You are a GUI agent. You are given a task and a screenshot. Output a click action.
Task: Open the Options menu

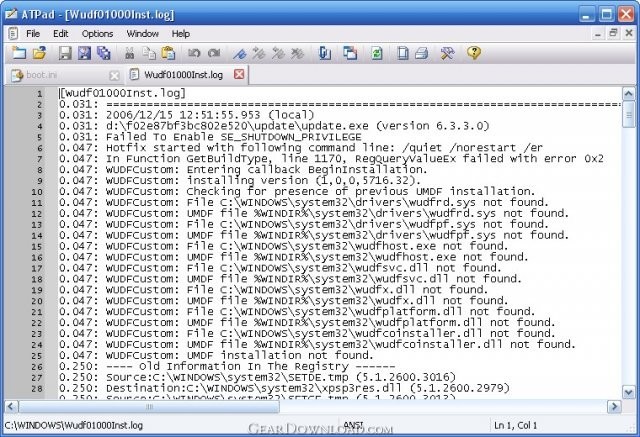(x=97, y=33)
